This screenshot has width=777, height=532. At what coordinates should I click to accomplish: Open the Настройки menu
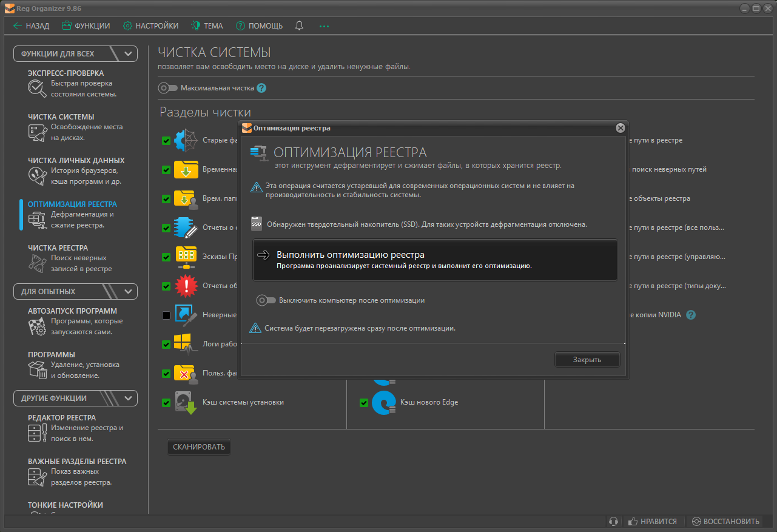pyautogui.click(x=151, y=26)
